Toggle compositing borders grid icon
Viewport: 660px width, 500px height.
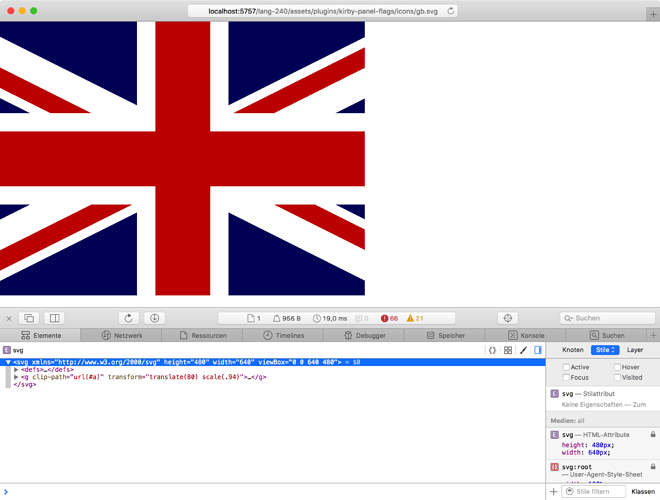[x=508, y=350]
